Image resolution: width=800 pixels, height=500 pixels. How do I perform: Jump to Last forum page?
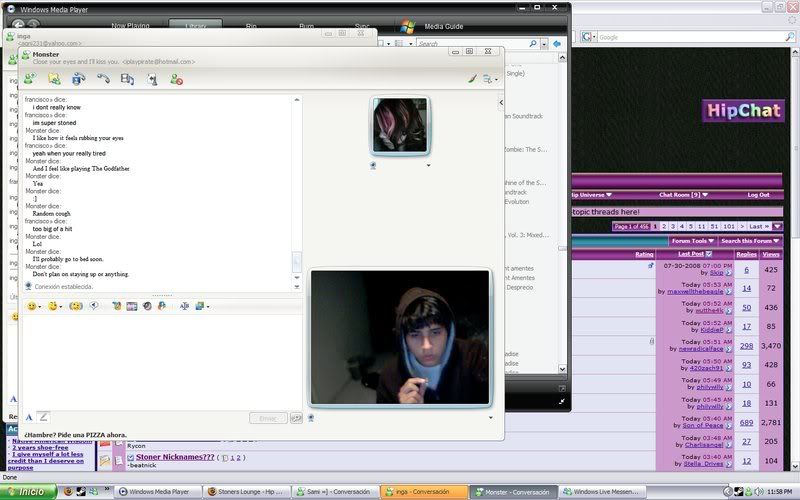click(759, 226)
